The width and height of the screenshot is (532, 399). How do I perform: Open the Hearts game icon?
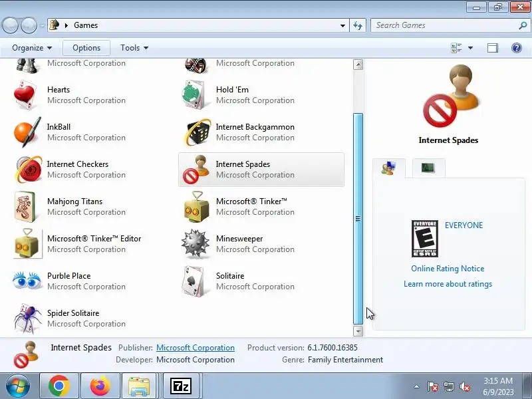(x=26, y=95)
